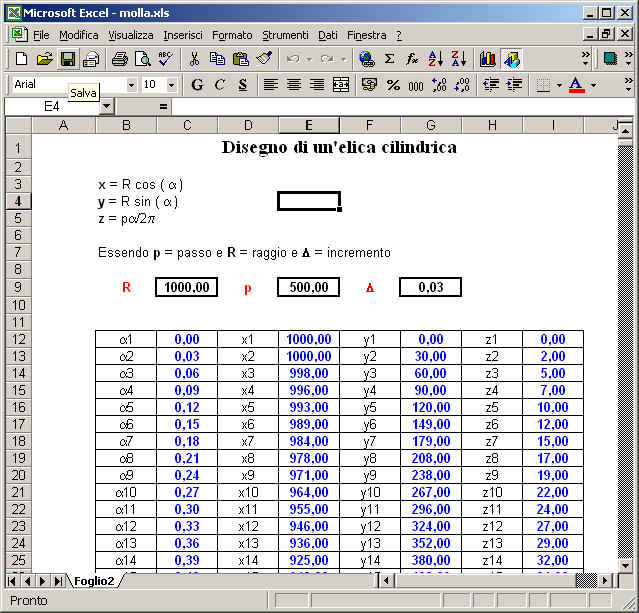Image resolution: width=639 pixels, height=613 pixels.
Task: Apply currency style format
Action: 369,85
